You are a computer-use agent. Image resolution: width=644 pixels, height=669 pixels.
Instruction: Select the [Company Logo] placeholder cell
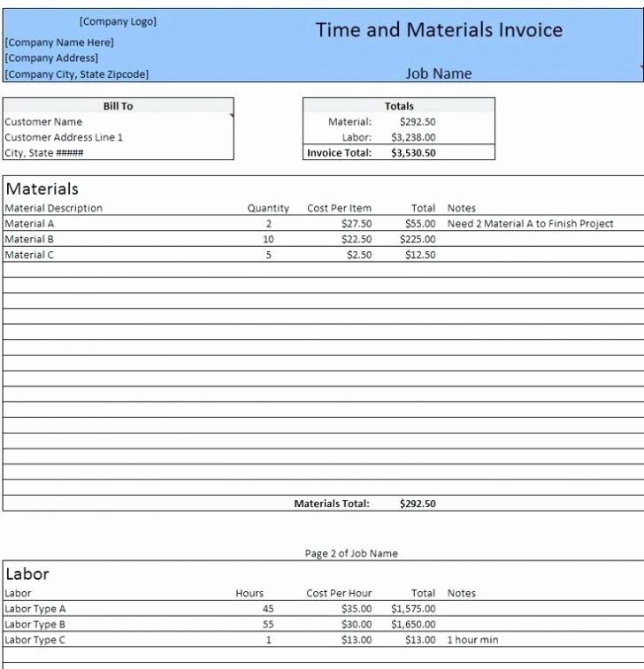(118, 21)
